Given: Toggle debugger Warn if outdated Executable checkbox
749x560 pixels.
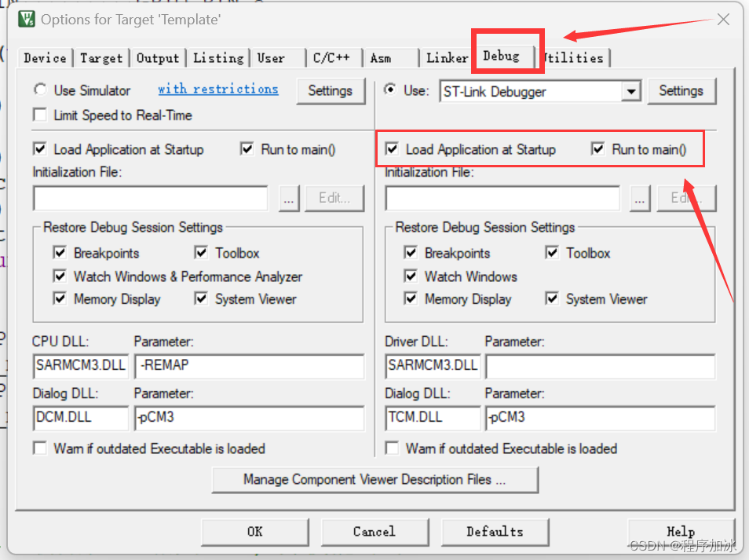Looking at the screenshot, I should coord(393,448).
